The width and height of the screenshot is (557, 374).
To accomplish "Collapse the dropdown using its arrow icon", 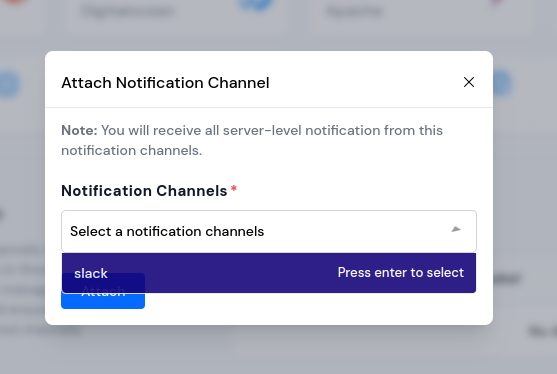I will click(456, 229).
